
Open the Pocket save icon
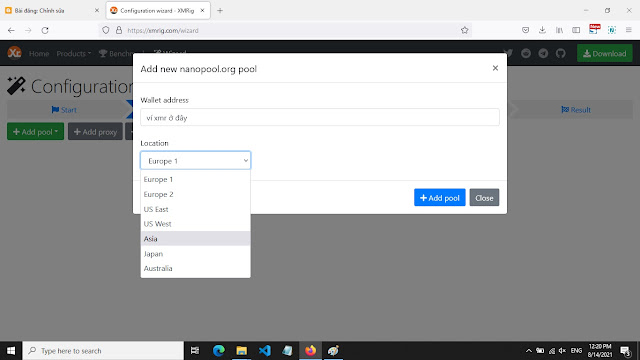[x=525, y=30]
